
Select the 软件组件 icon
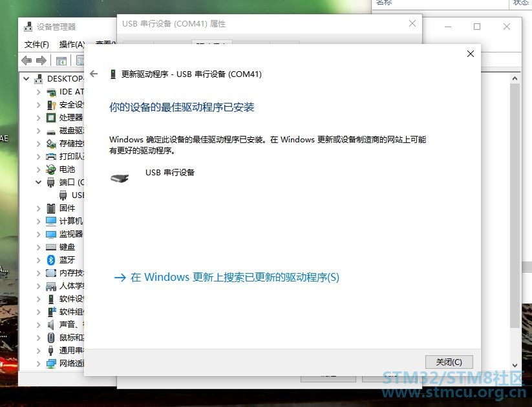51,312
